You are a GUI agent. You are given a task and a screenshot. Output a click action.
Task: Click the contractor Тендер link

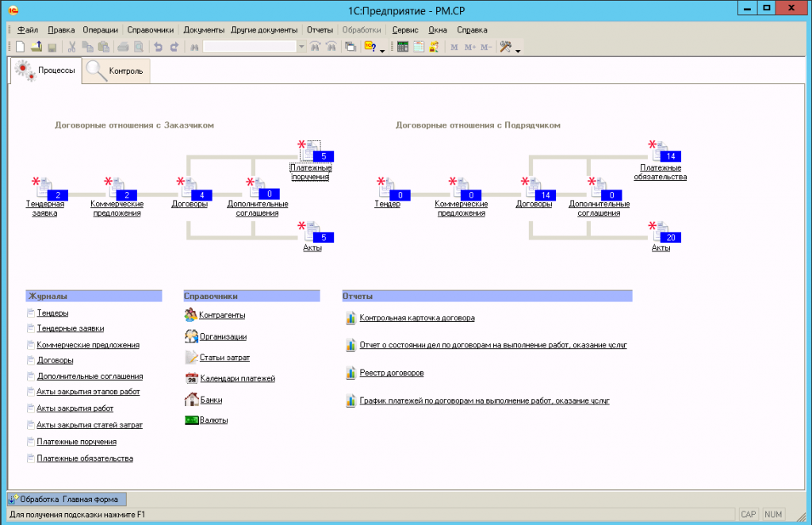[387, 204]
